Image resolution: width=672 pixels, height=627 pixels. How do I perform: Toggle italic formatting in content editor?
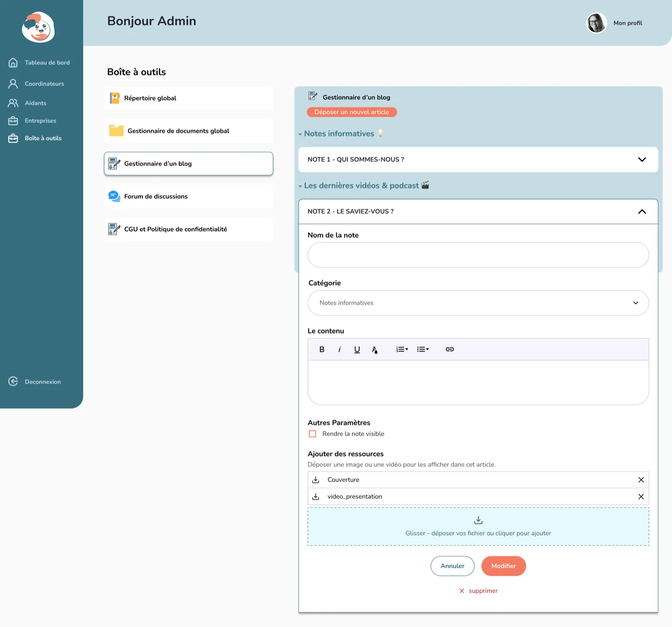339,349
